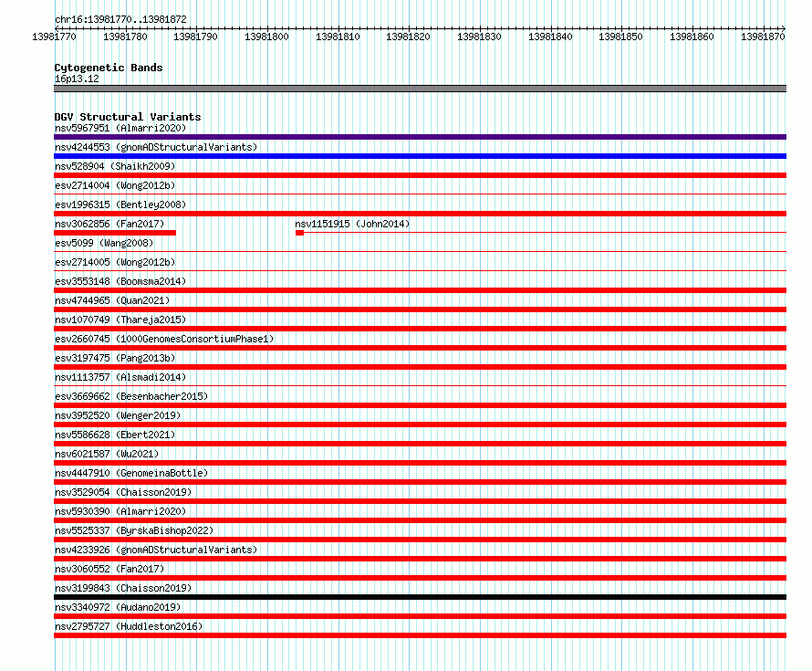Click ruler position 13981800
812x671 pixels.
click(x=266, y=37)
